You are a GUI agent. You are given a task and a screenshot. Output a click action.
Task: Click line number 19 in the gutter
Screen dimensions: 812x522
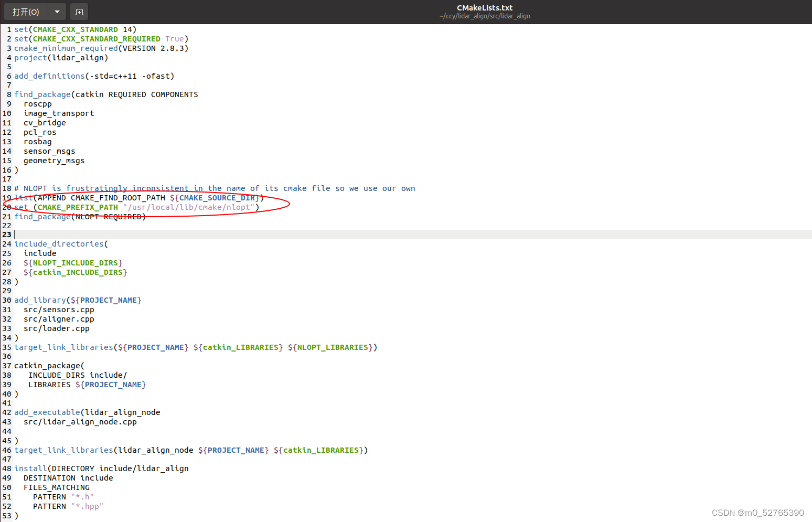click(x=6, y=198)
